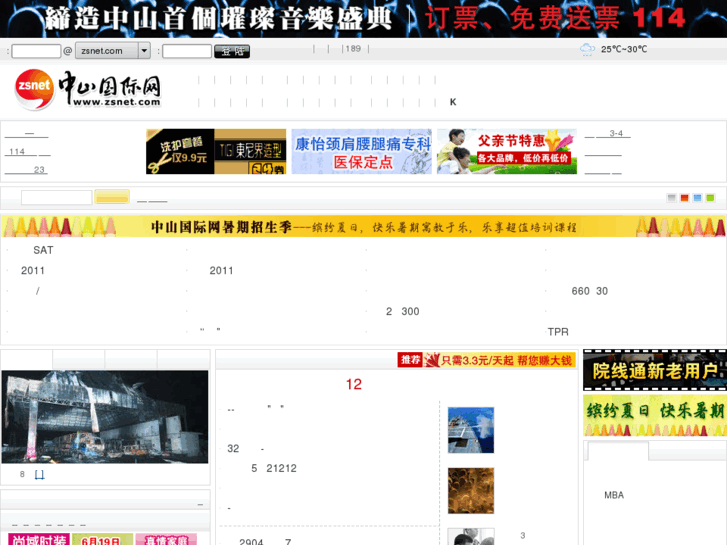
Task: Open the 院线通新老用户 film-strip banner
Action: point(655,370)
